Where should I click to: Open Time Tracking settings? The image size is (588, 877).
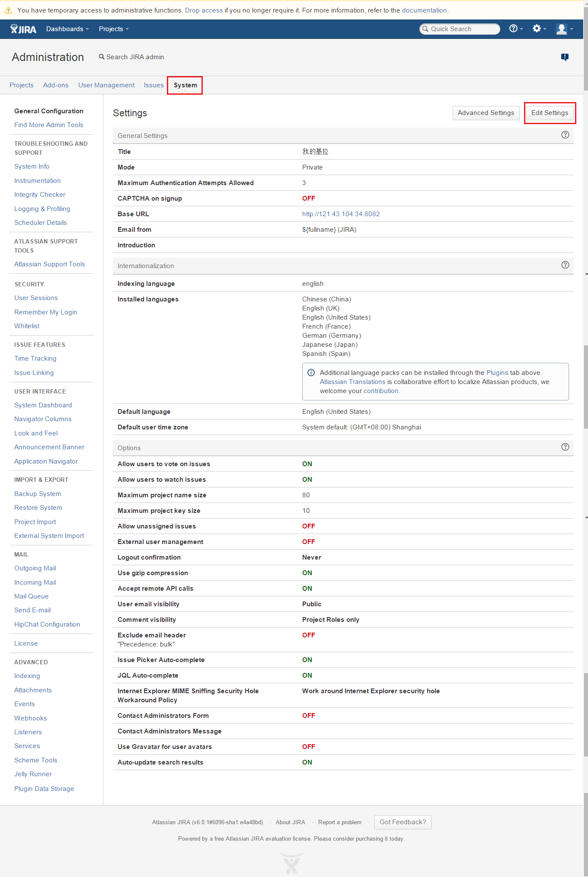pyautogui.click(x=35, y=358)
